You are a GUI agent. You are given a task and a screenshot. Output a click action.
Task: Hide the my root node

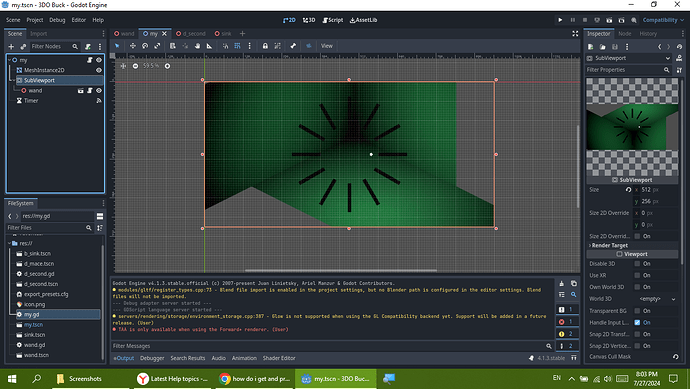99,60
